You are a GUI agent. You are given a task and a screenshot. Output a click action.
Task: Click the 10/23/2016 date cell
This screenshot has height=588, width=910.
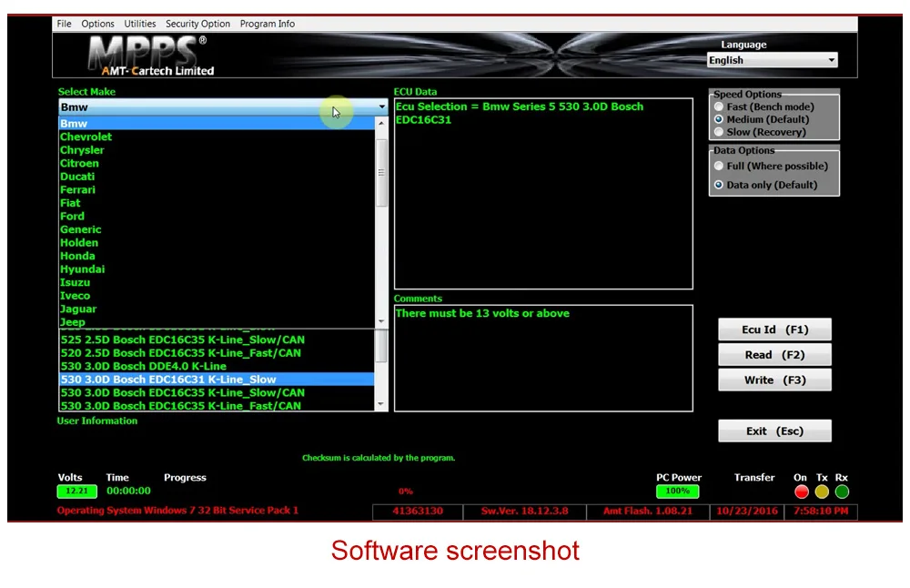coord(746,512)
